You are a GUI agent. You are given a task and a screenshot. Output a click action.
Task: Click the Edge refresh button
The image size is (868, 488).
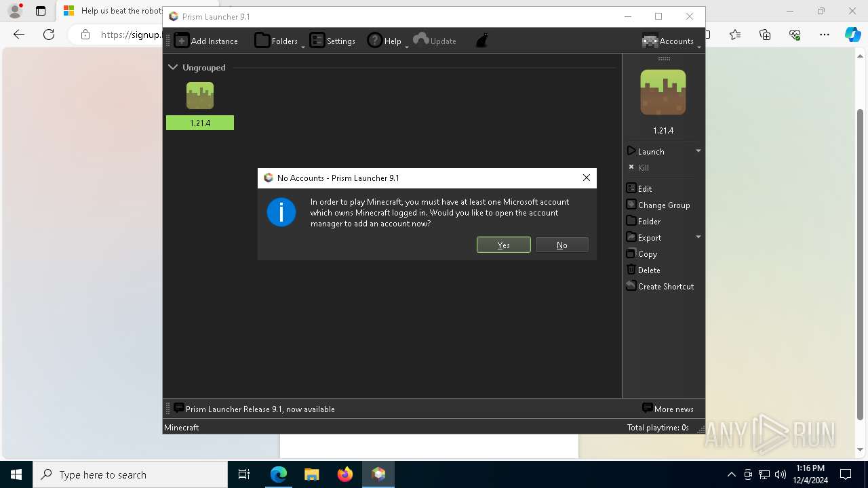point(49,35)
